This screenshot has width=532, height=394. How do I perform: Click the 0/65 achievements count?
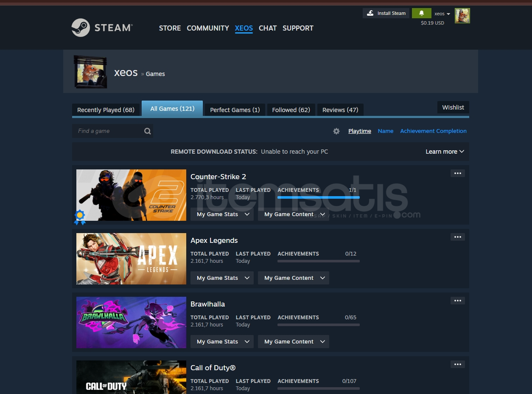point(350,317)
